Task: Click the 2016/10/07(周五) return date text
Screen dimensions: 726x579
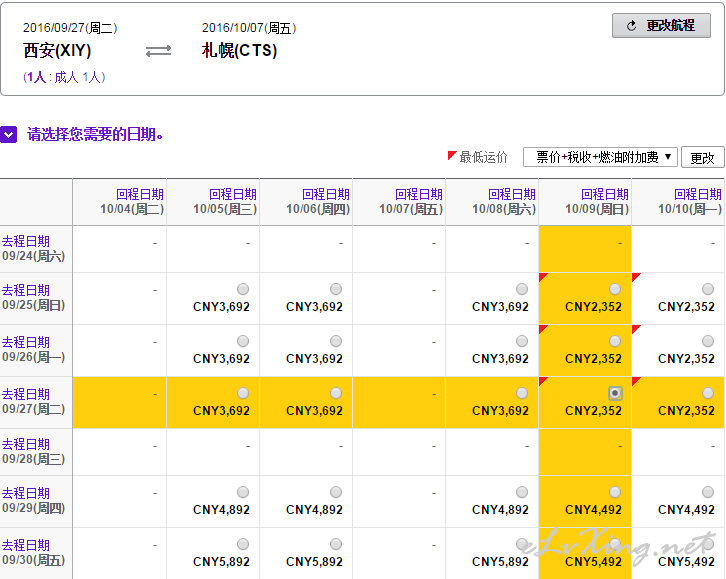Action: pyautogui.click(x=249, y=28)
